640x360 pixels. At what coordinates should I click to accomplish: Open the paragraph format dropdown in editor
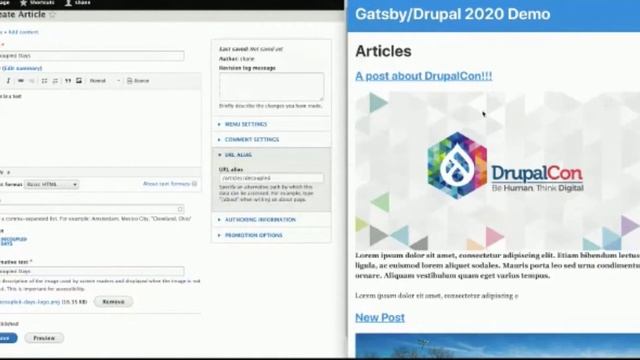click(105, 81)
